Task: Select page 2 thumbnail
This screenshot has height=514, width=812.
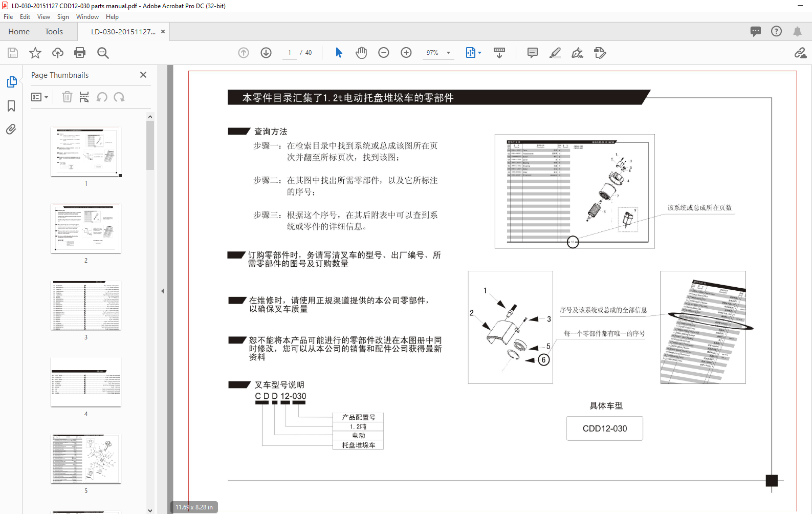Action: [86, 228]
